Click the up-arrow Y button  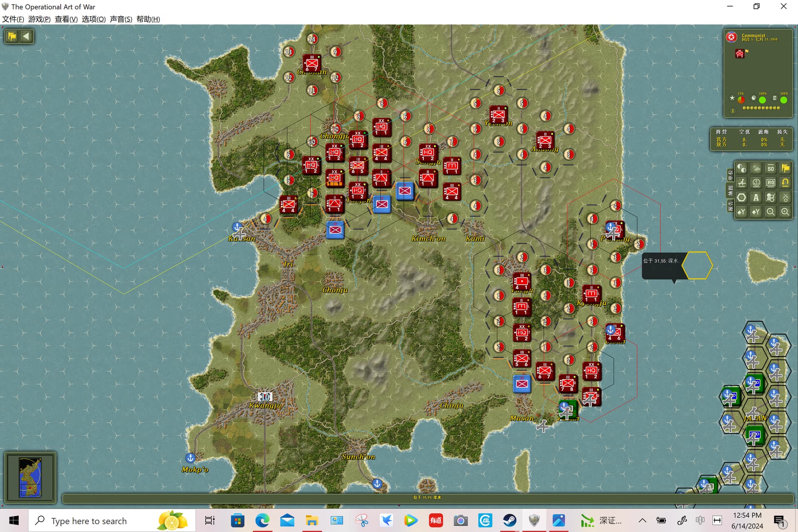point(741,212)
